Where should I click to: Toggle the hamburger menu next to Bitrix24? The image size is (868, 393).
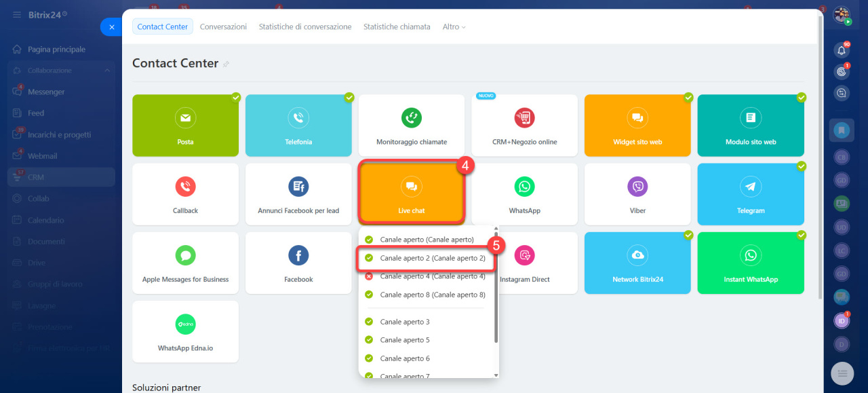click(16, 14)
